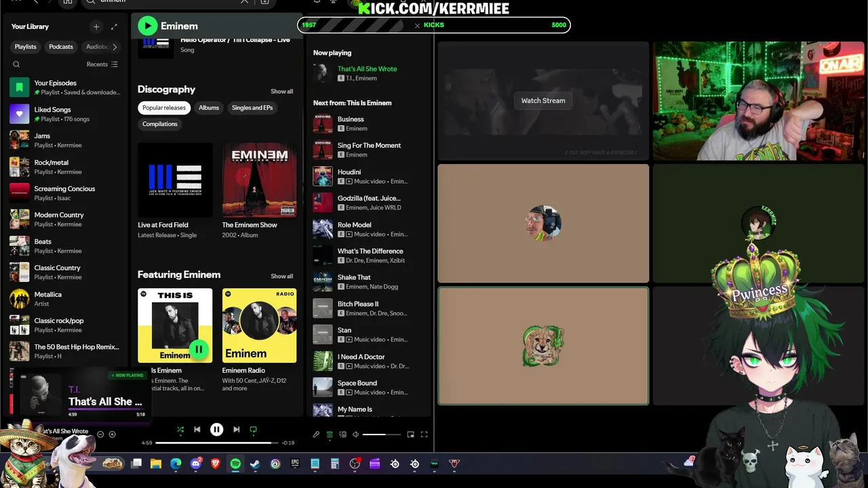This screenshot has width=868, height=488.
Task: Open the connect to a device icon
Action: pyautogui.click(x=343, y=434)
